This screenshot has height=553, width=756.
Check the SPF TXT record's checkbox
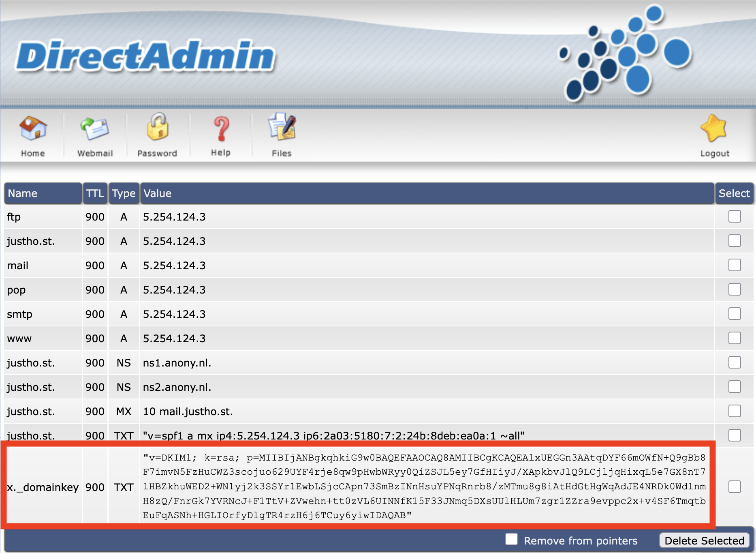click(734, 435)
